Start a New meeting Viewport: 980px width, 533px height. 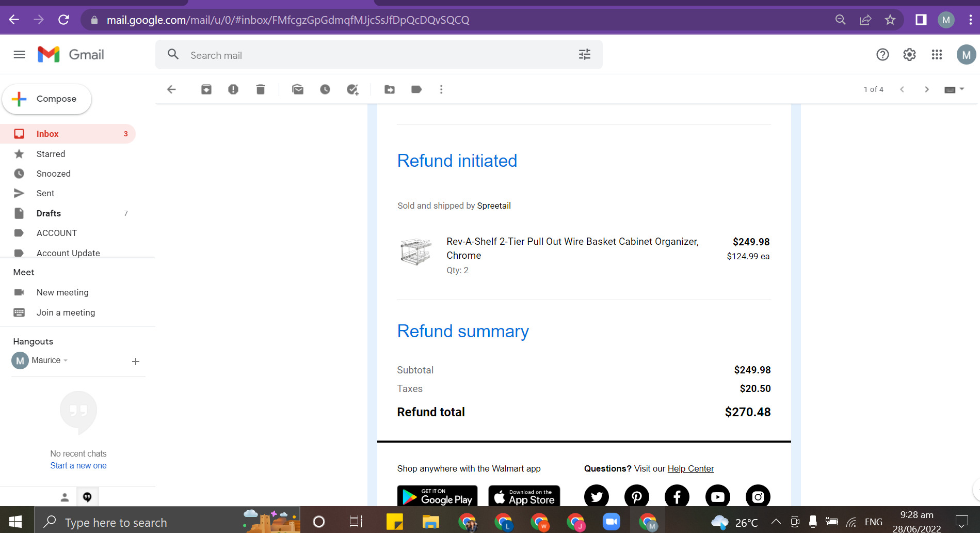pos(62,292)
